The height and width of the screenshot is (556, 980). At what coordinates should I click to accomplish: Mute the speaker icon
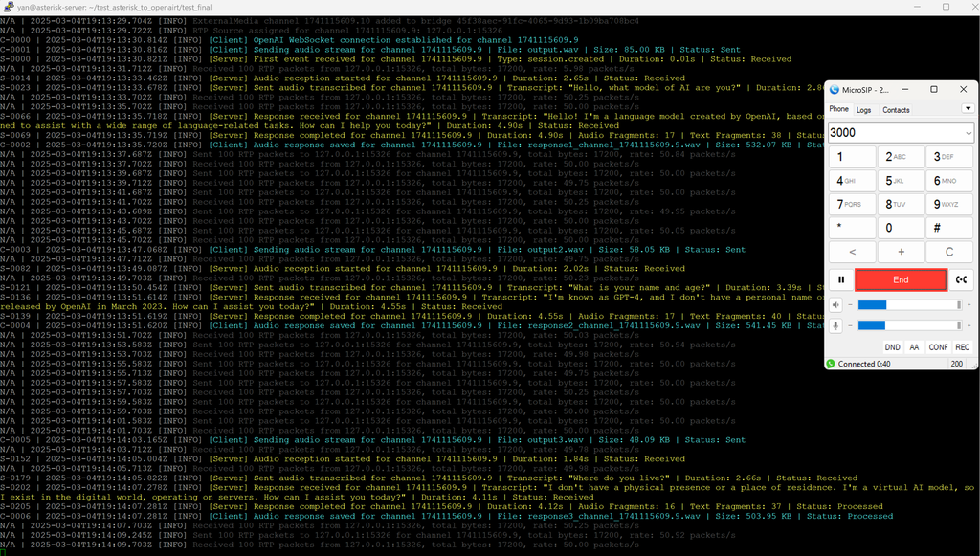pyautogui.click(x=835, y=304)
